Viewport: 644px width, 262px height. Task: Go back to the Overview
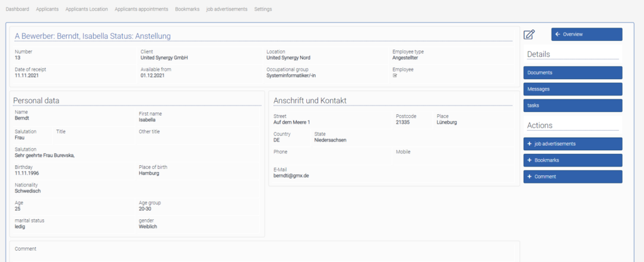[x=586, y=34]
